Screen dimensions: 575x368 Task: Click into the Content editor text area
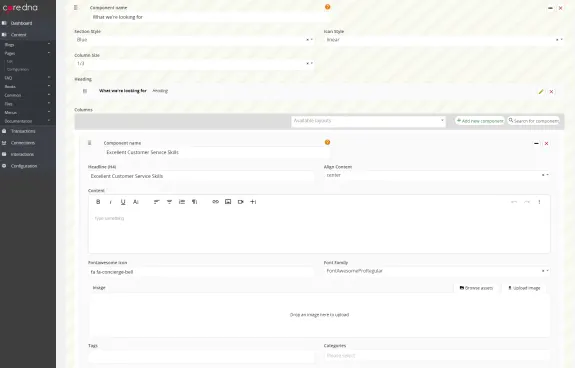tap(319, 231)
